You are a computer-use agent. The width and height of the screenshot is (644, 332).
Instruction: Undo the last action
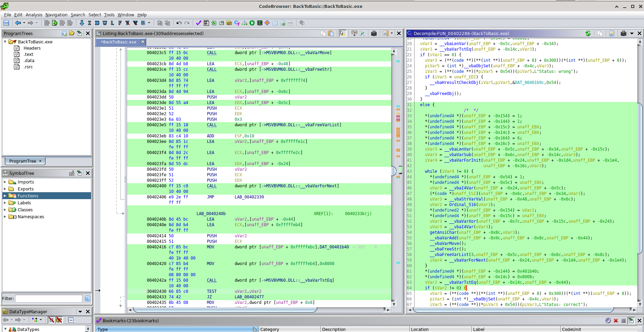(179, 23)
